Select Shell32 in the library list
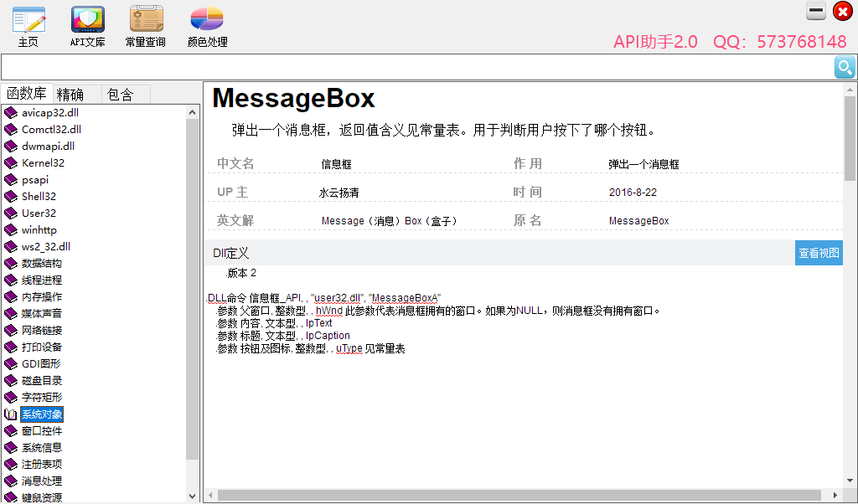 coord(39,197)
